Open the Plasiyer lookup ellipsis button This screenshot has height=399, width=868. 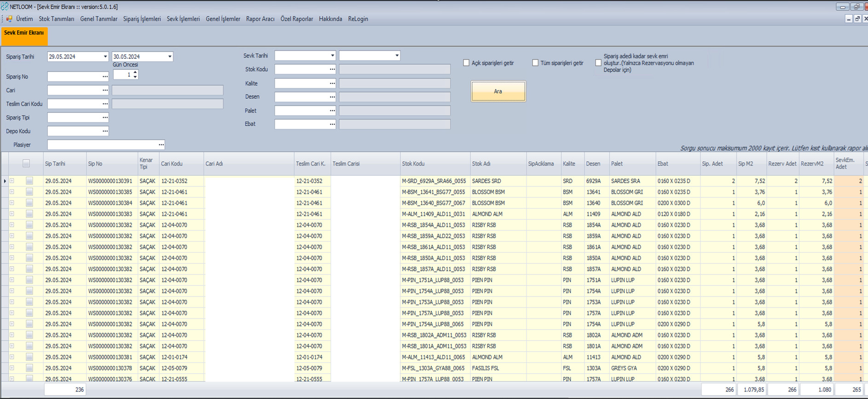click(x=161, y=145)
